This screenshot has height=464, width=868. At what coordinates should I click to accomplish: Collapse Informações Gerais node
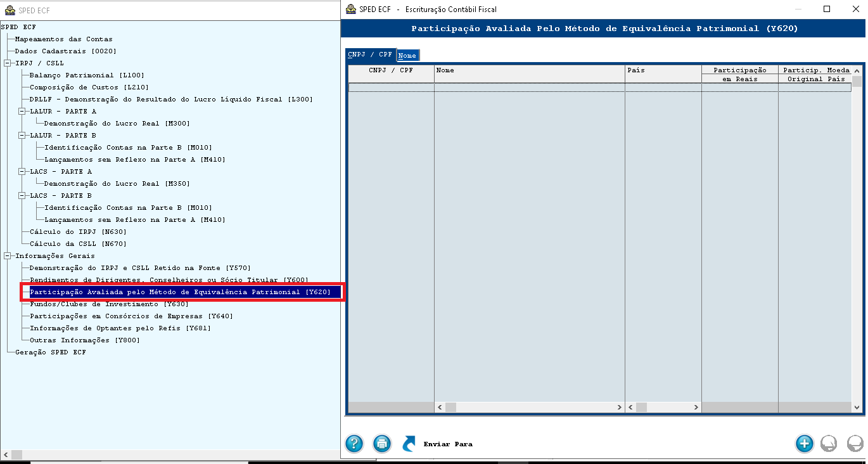click(7, 256)
